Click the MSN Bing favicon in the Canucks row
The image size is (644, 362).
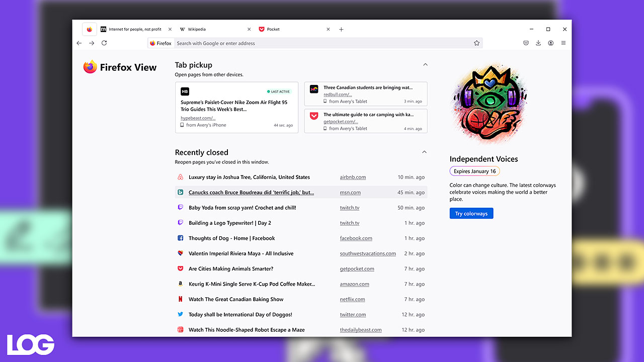[180, 192]
